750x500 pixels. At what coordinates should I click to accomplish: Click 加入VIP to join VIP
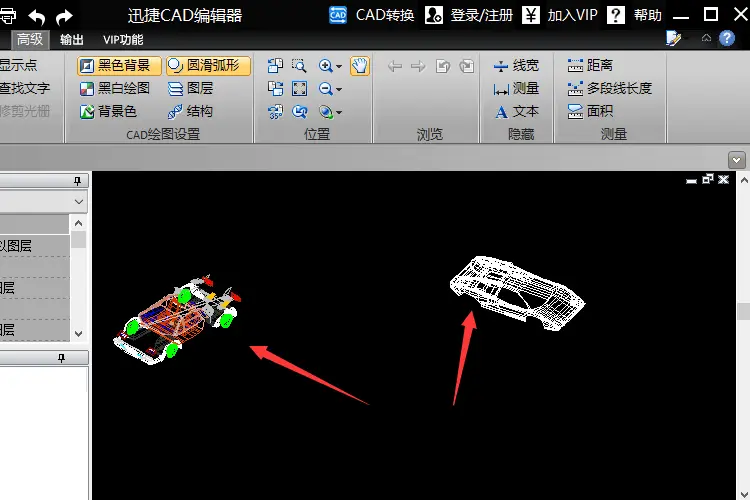point(559,15)
